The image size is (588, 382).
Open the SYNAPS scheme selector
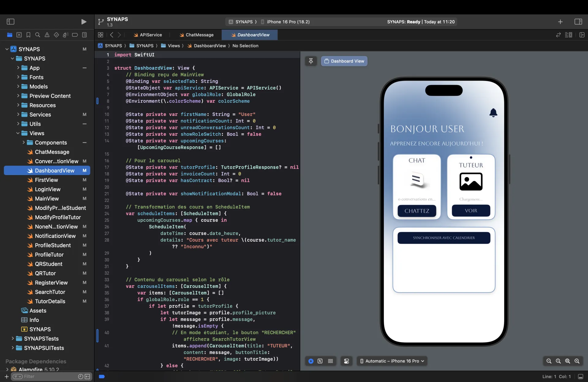241,22
